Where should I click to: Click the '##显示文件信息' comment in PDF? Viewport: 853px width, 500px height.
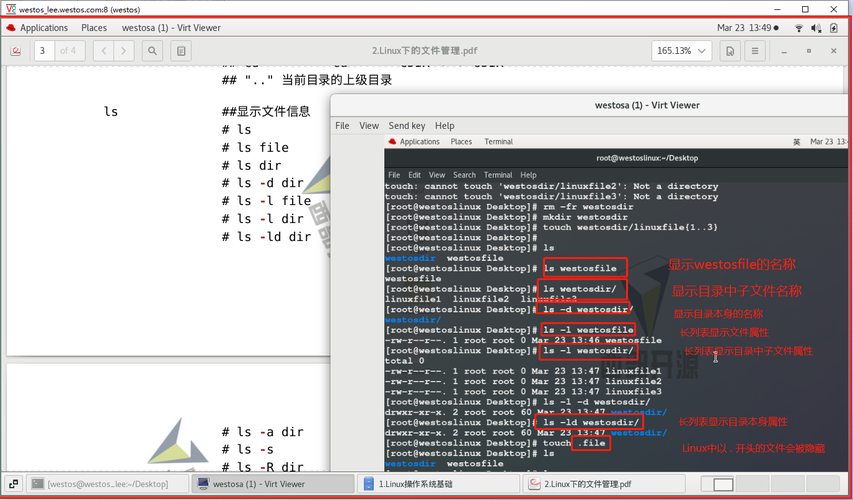(x=267, y=112)
